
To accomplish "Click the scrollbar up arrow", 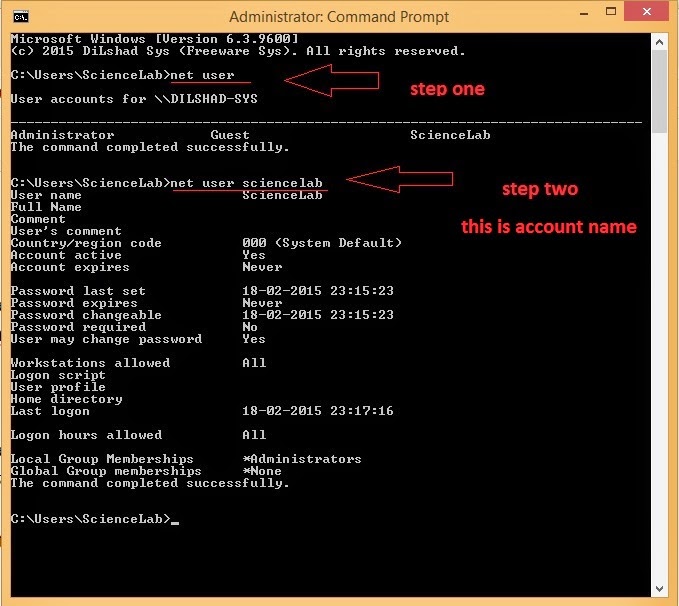I will click(x=659, y=42).
